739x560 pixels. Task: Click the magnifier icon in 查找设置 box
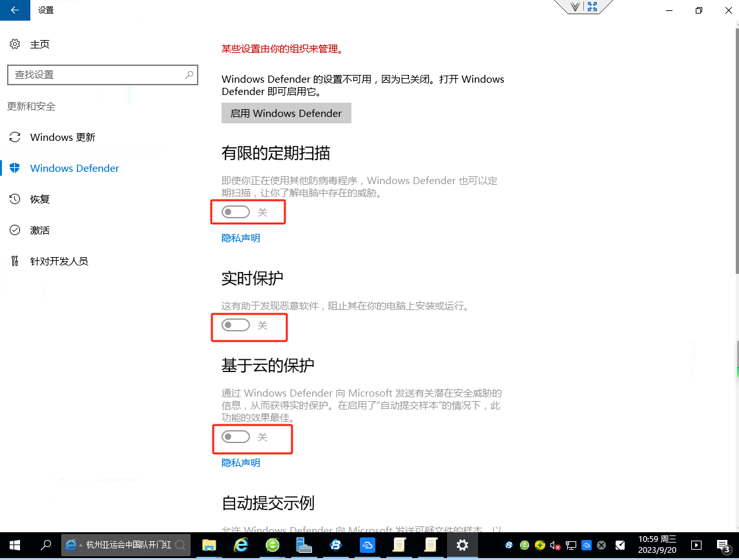pos(189,75)
